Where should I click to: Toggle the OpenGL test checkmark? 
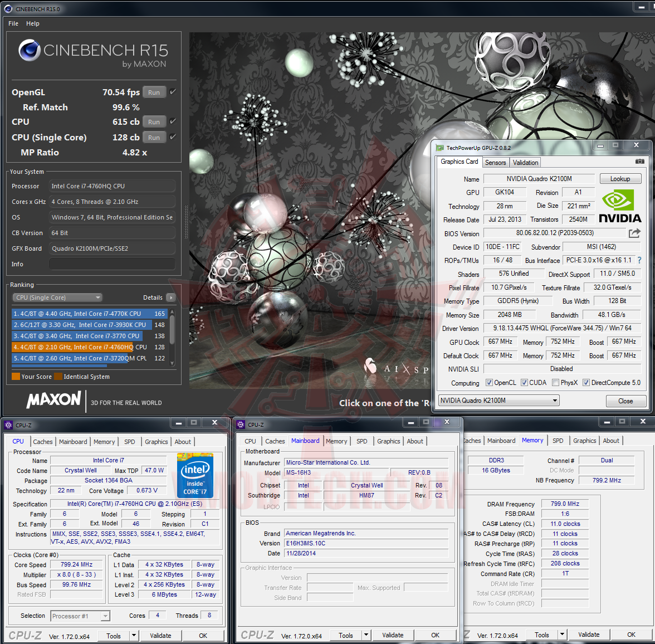tap(173, 91)
